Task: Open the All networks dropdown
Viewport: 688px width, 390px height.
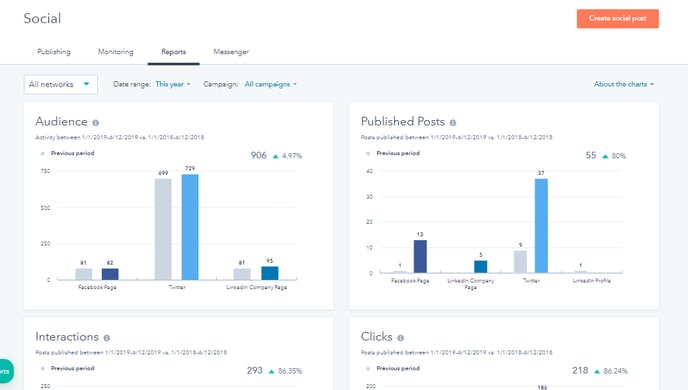Action: pos(61,84)
